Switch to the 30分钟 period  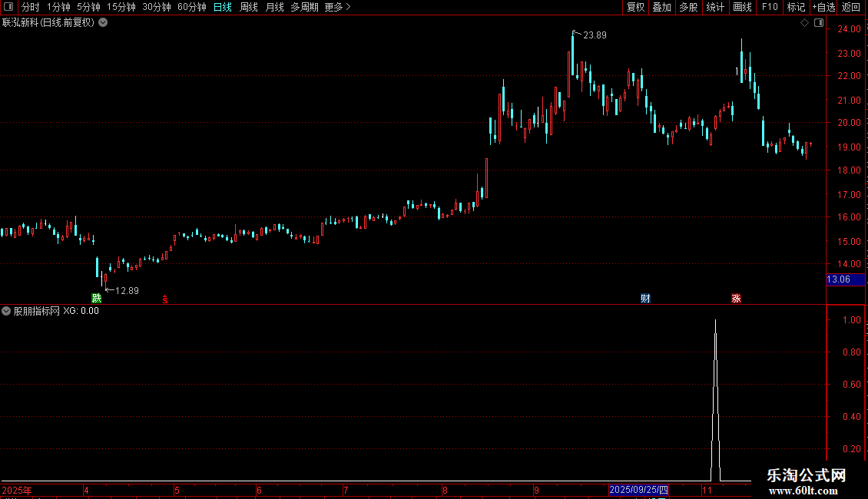coord(156,7)
